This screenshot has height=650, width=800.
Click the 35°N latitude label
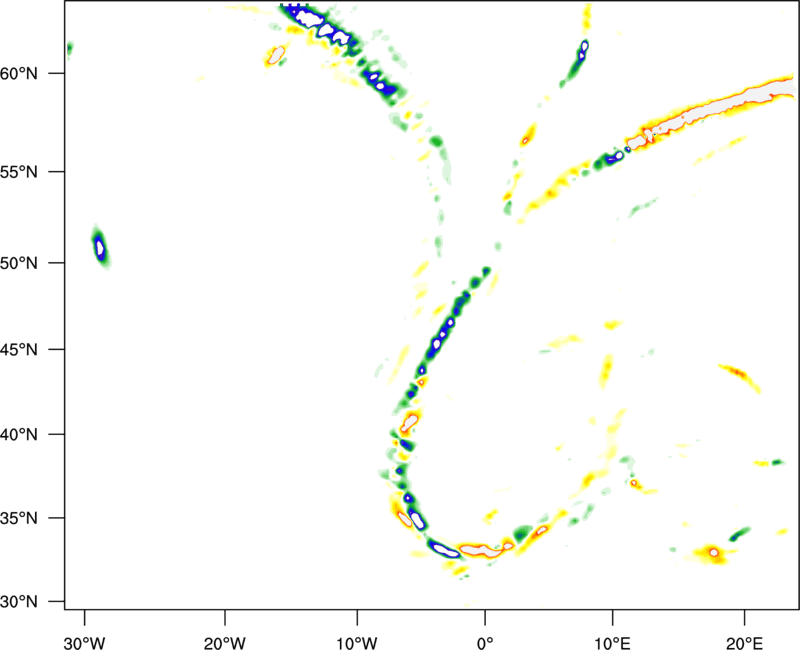[x=19, y=518]
